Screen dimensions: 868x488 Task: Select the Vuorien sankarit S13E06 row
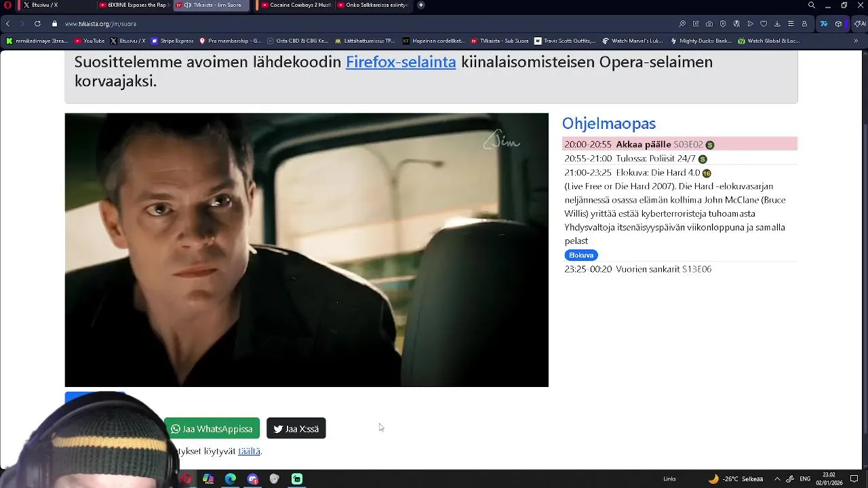(679, 269)
